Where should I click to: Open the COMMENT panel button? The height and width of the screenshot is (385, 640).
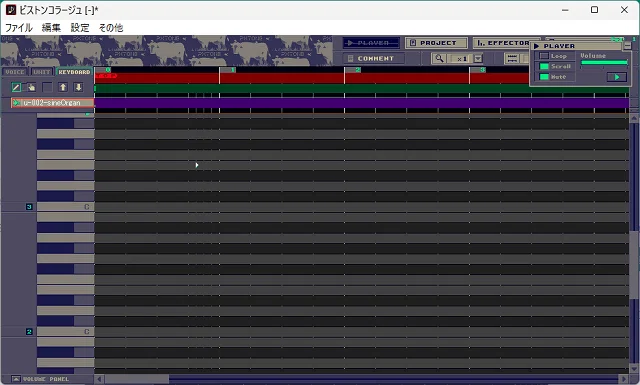(374, 58)
